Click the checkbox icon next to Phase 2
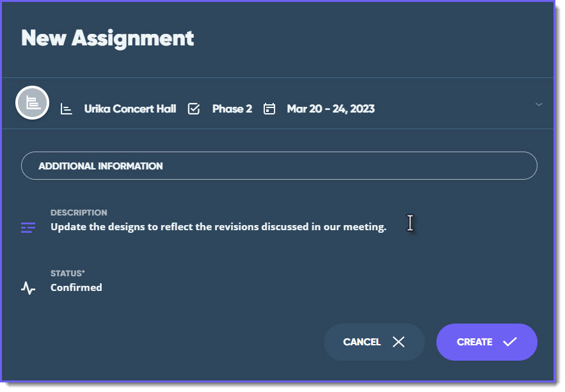The width and height of the screenshot is (565, 392). pos(194,109)
